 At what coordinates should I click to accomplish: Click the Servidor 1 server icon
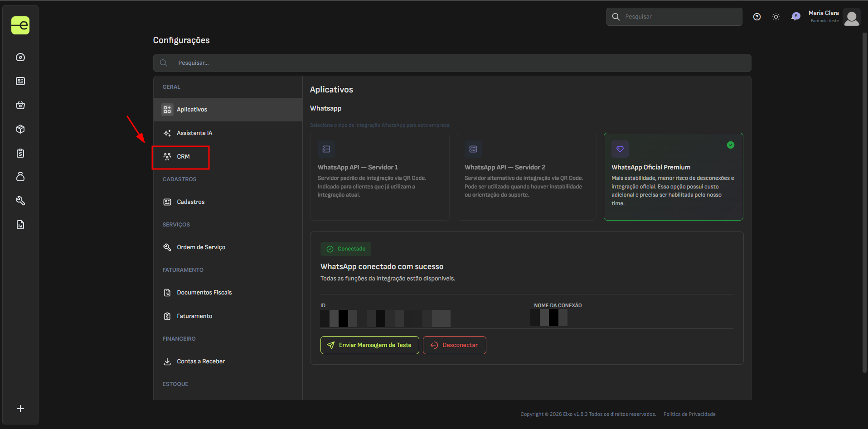(326, 149)
